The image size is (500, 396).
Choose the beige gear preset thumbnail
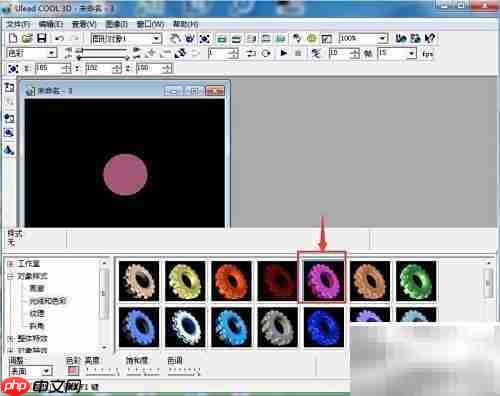click(139, 281)
